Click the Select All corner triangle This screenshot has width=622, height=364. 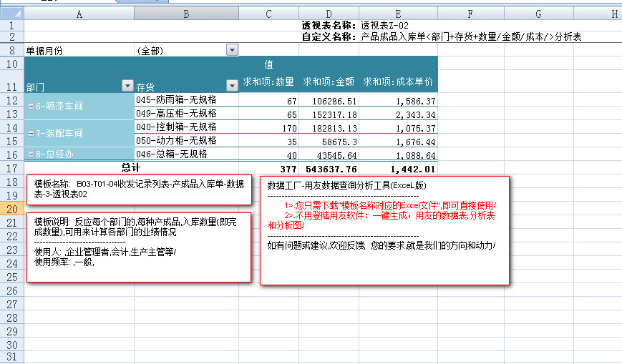[x=12, y=14]
